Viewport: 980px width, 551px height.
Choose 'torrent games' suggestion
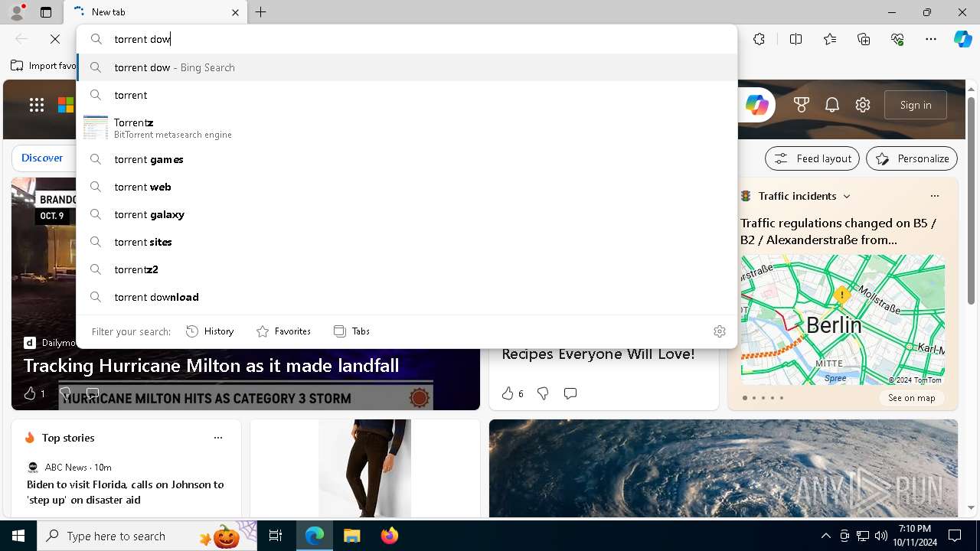click(x=407, y=159)
